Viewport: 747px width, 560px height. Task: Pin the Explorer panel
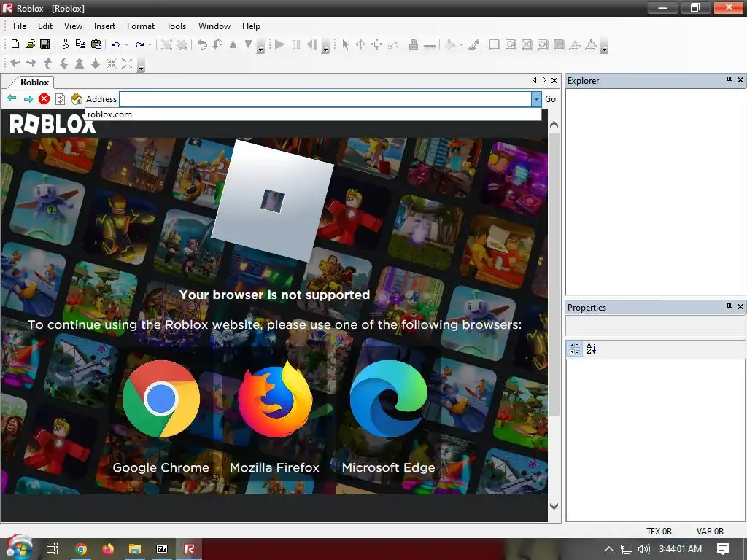[729, 80]
